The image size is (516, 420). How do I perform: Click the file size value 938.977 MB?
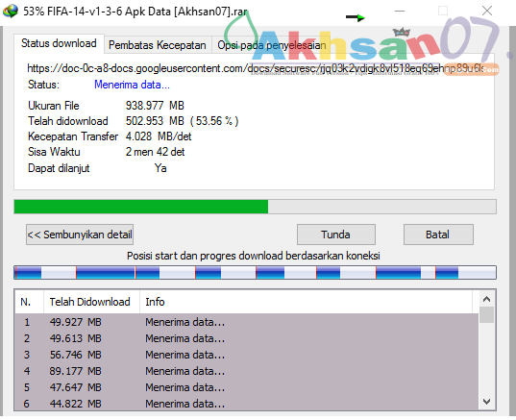155,106
